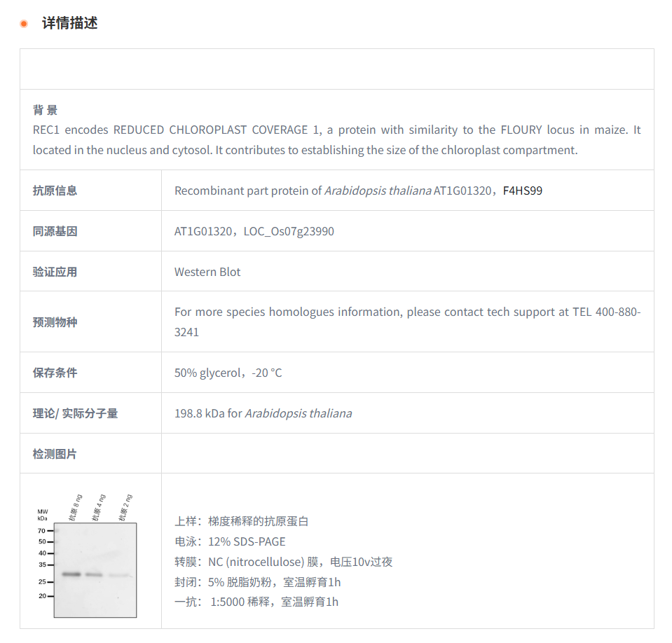Click the 检测图片 row label
This screenshot has width=672, height=643.
click(x=55, y=454)
